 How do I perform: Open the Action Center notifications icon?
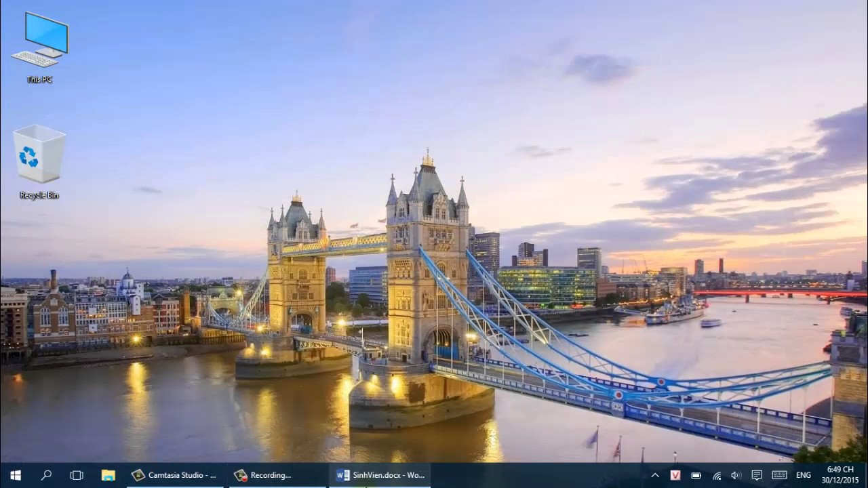pyautogui.click(x=757, y=475)
